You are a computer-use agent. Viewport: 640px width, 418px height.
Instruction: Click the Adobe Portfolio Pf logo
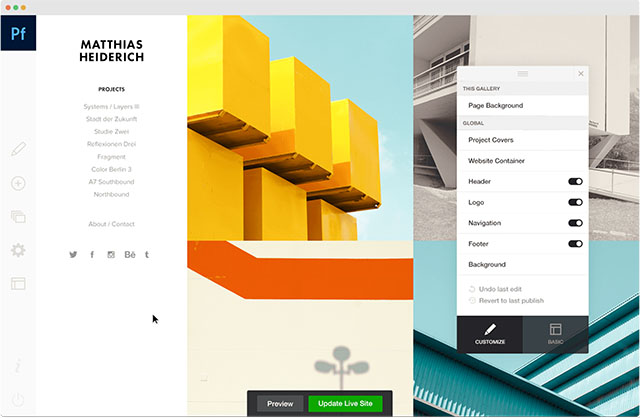18,33
